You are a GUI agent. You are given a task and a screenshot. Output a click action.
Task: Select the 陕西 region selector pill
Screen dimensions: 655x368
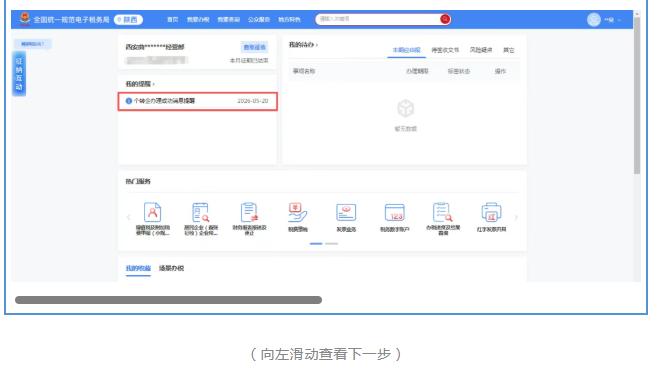click(x=128, y=20)
